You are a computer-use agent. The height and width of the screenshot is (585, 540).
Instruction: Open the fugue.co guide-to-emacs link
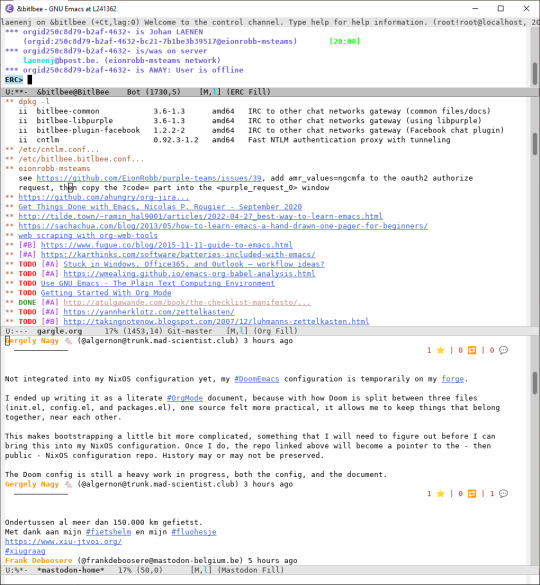166,245
